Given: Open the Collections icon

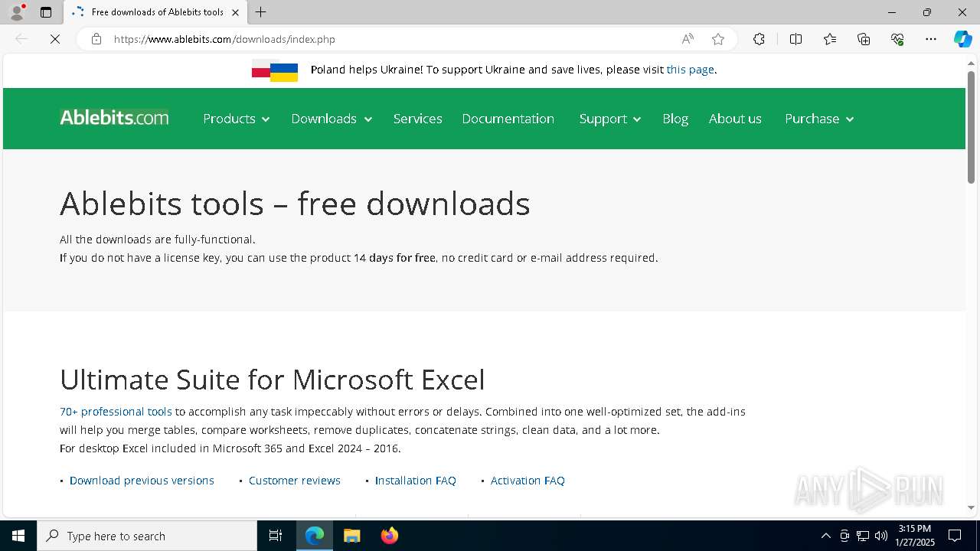Looking at the screenshot, I should pyautogui.click(x=864, y=39).
